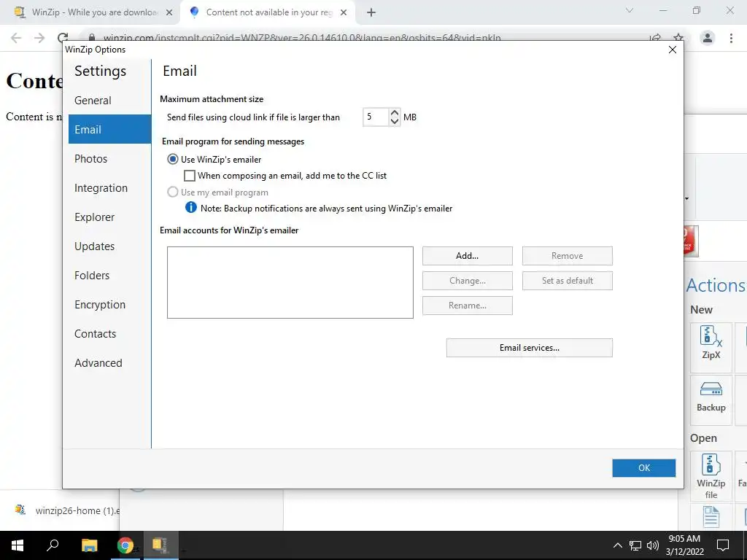The height and width of the screenshot is (560, 747).
Task: Open the Integration settings section
Action: (109, 187)
